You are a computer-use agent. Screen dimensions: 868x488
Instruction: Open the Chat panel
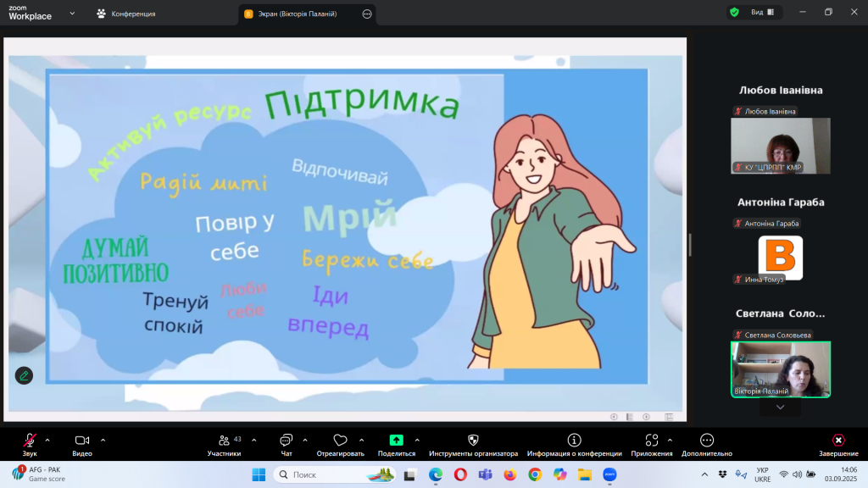click(x=286, y=441)
